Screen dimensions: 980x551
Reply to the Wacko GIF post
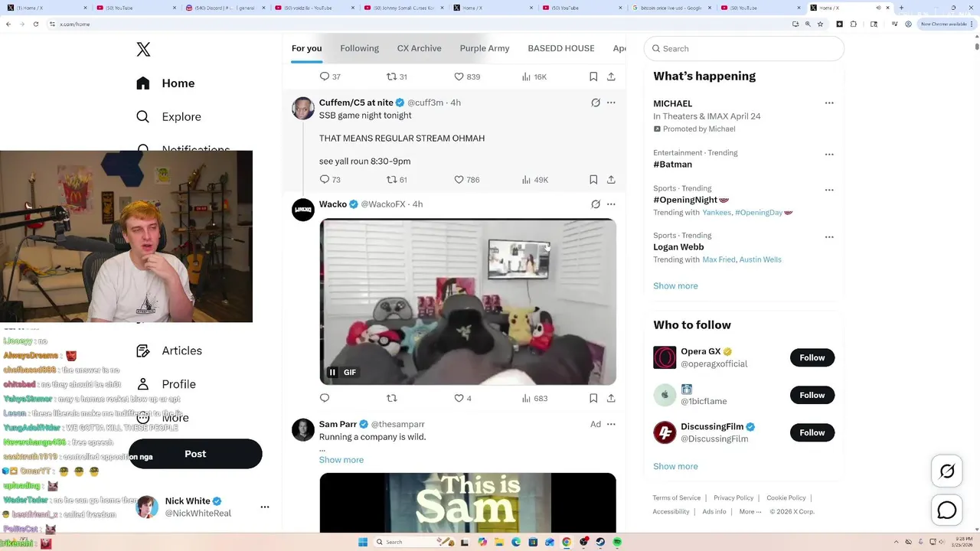pyautogui.click(x=325, y=398)
